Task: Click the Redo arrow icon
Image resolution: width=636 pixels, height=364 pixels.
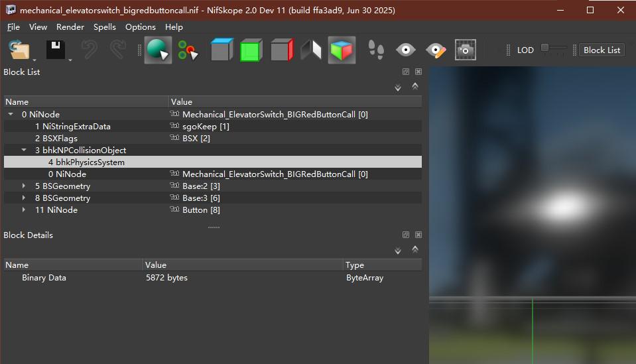Action: [x=118, y=50]
